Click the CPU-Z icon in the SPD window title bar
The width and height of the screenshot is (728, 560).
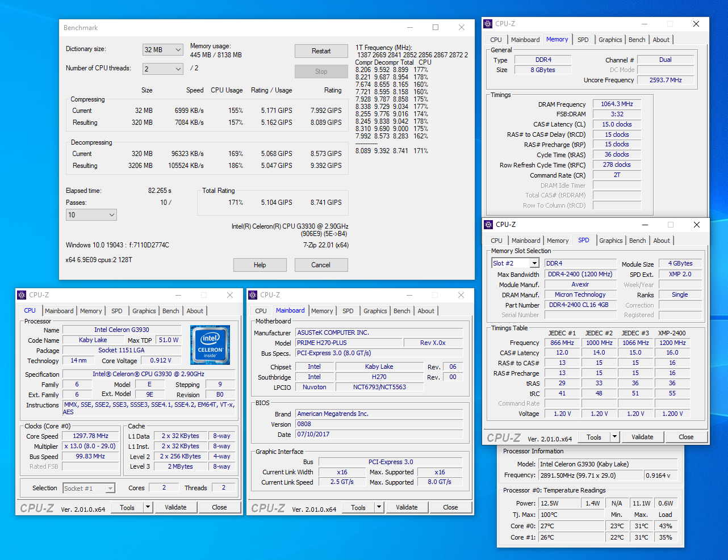tap(488, 225)
